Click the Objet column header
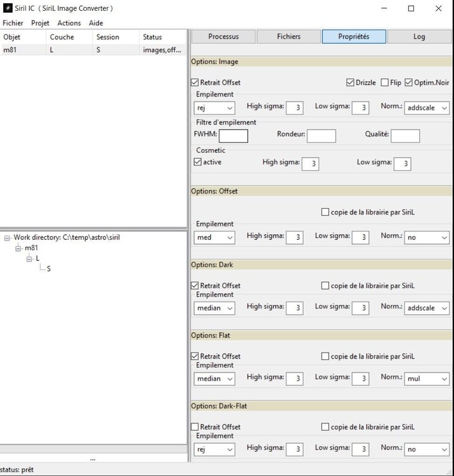Viewport: 454px width, 476px height. point(23,37)
